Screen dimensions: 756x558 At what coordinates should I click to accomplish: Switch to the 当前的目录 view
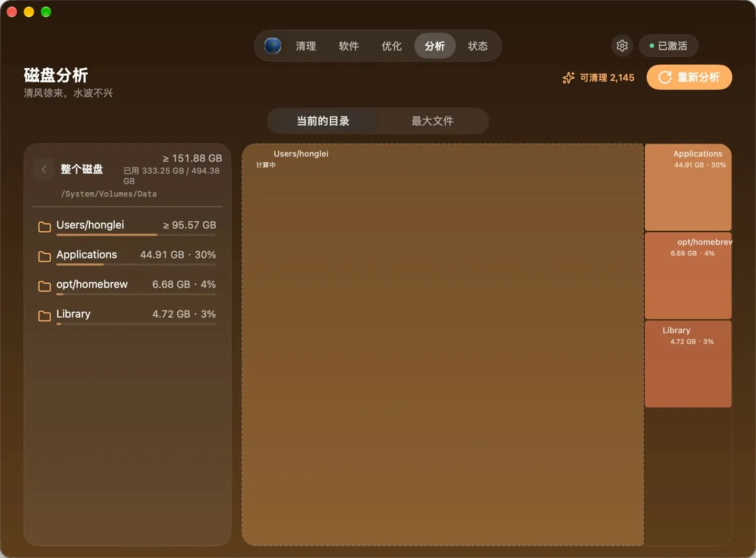[x=323, y=121]
